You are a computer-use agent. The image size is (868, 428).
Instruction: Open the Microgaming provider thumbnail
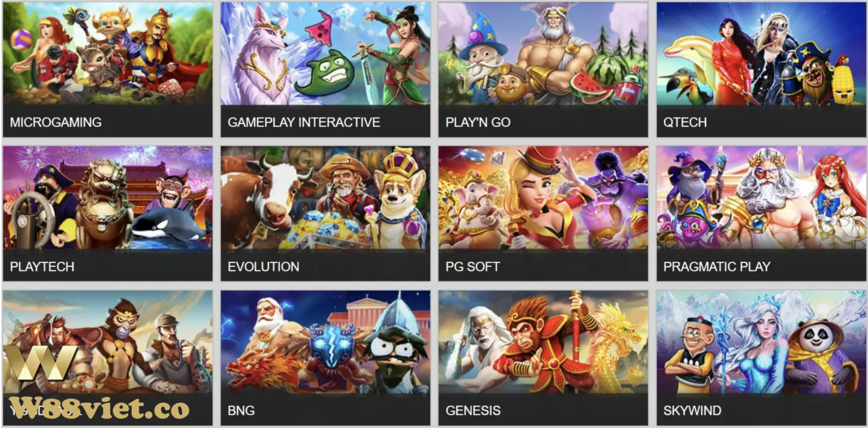click(107, 54)
